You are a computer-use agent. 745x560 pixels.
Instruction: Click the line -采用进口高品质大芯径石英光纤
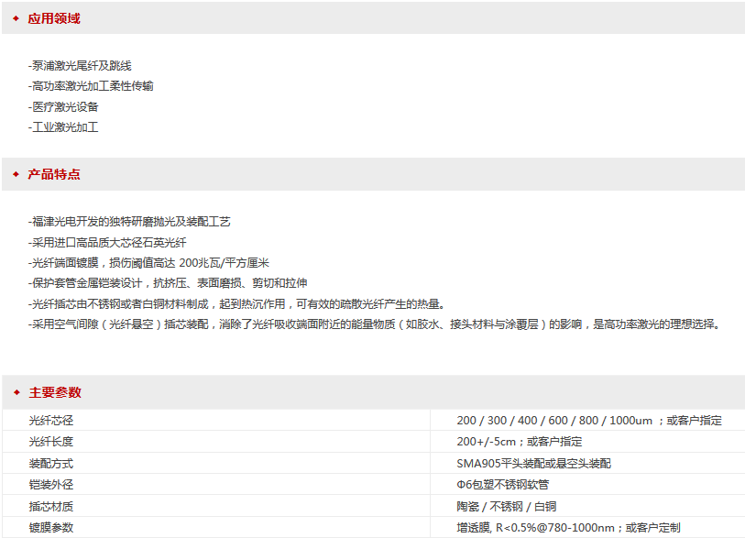click(x=107, y=243)
